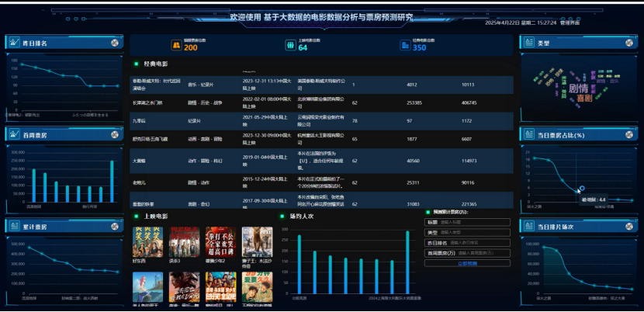Click the green square marker beside 上映电影
Image resolution: width=644 pixels, height=312 pixels.
pyautogui.click(x=136, y=217)
